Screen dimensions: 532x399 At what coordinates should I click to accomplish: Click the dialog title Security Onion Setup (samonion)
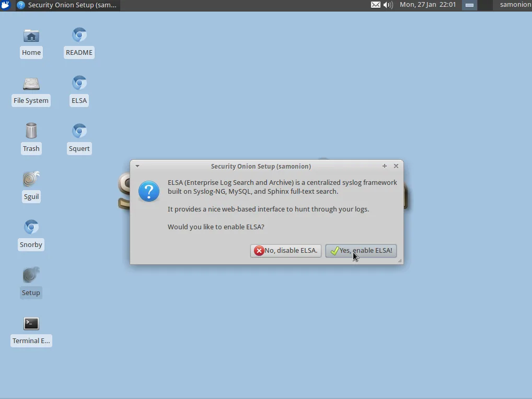coord(261,167)
